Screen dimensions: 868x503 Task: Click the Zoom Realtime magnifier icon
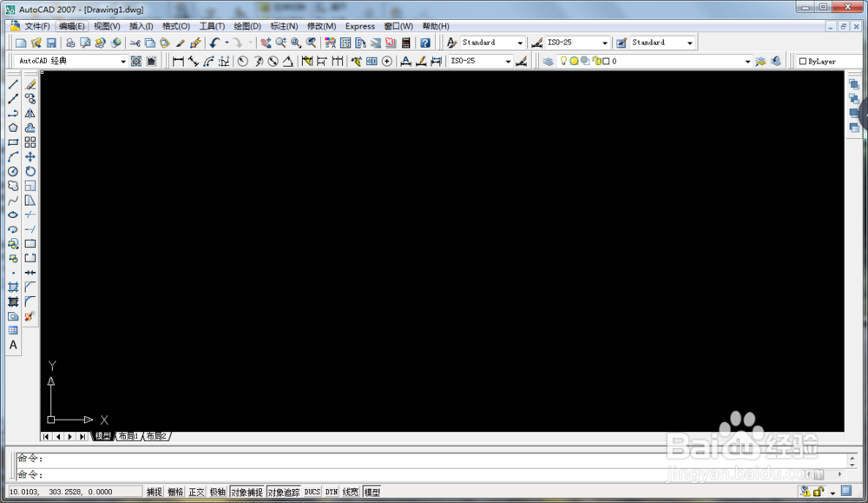pos(281,43)
